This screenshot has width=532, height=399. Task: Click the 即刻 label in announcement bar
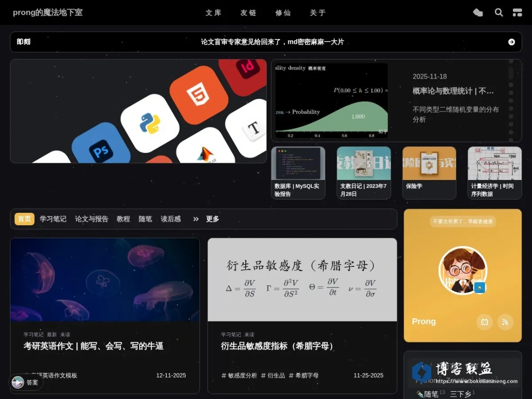click(23, 42)
